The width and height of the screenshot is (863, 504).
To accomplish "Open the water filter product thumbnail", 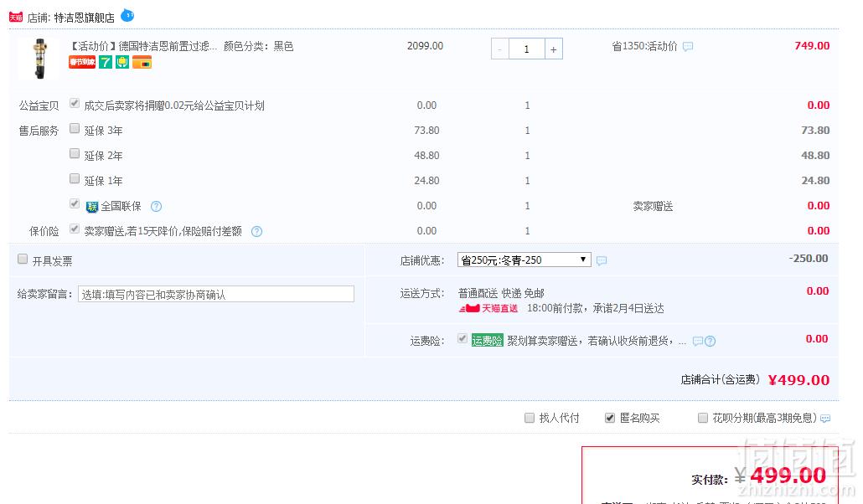I will 39,59.
